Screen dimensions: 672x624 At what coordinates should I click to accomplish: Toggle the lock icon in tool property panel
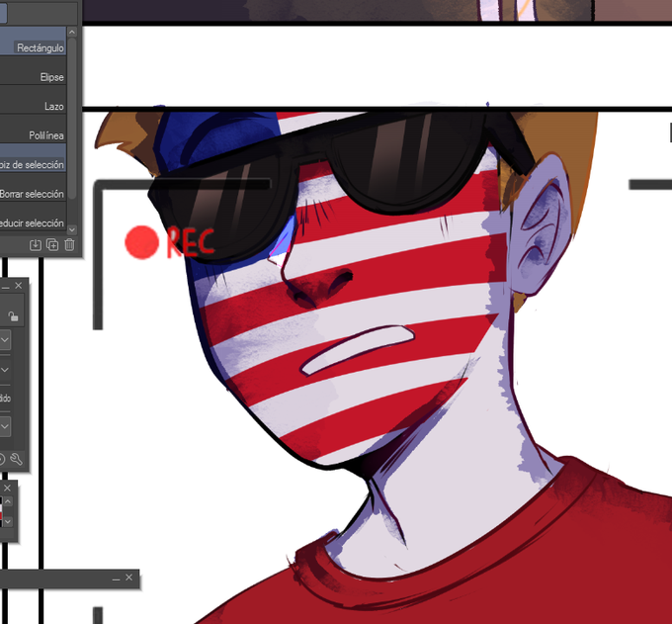point(13,316)
